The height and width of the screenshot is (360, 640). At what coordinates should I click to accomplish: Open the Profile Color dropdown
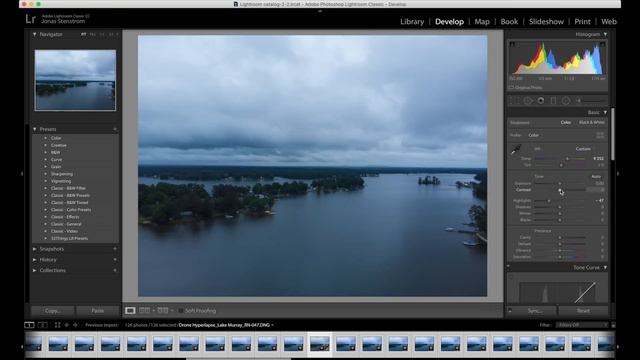(534, 135)
